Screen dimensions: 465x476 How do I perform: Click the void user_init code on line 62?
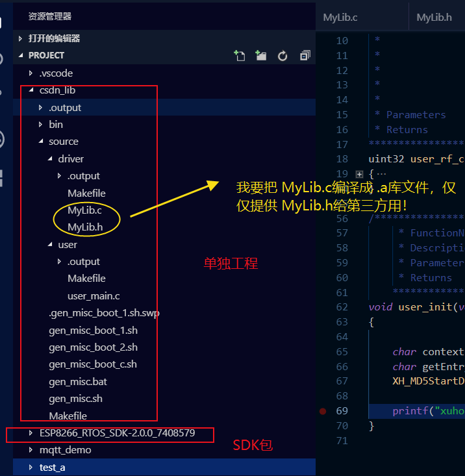pyautogui.click(x=416, y=307)
